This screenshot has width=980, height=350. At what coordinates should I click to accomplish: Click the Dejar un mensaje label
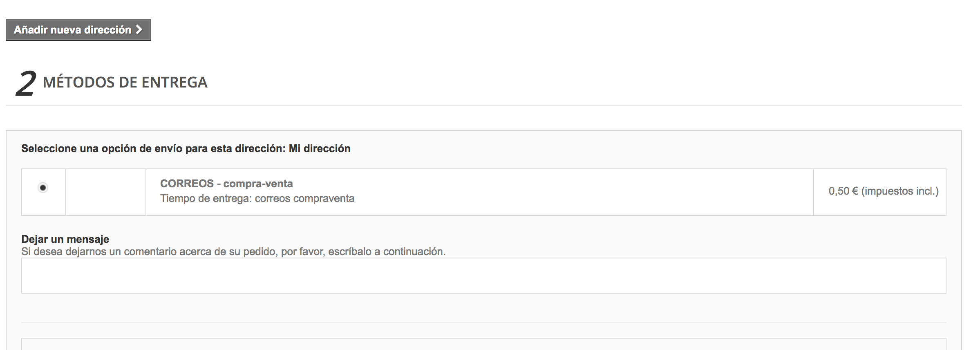point(65,239)
